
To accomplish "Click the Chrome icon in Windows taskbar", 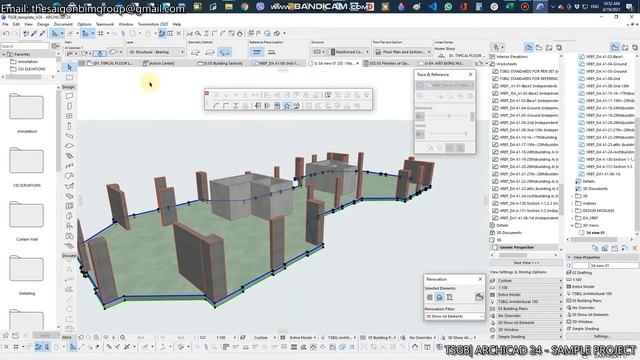I will [x=244, y=7].
